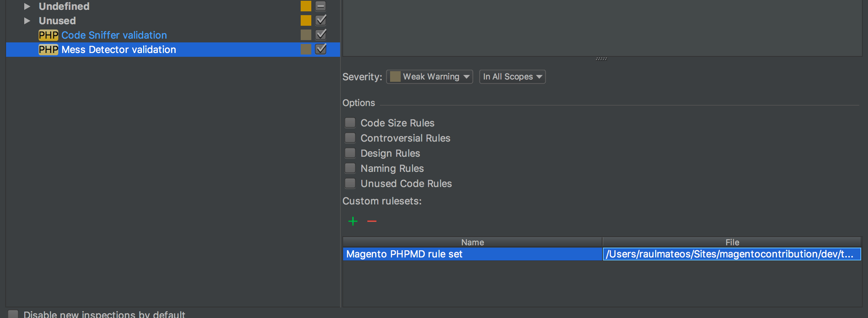Select Mess Detector validation inspection
The image size is (868, 318).
tap(119, 50)
